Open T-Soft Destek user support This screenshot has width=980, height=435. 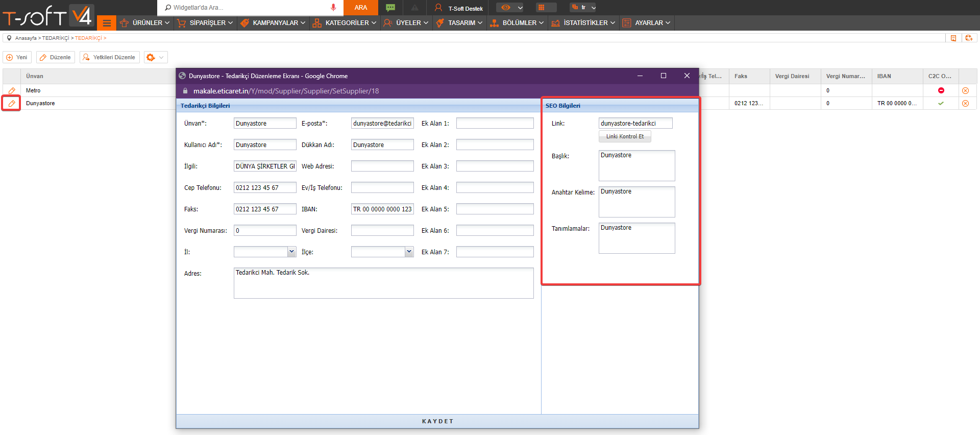click(x=458, y=8)
